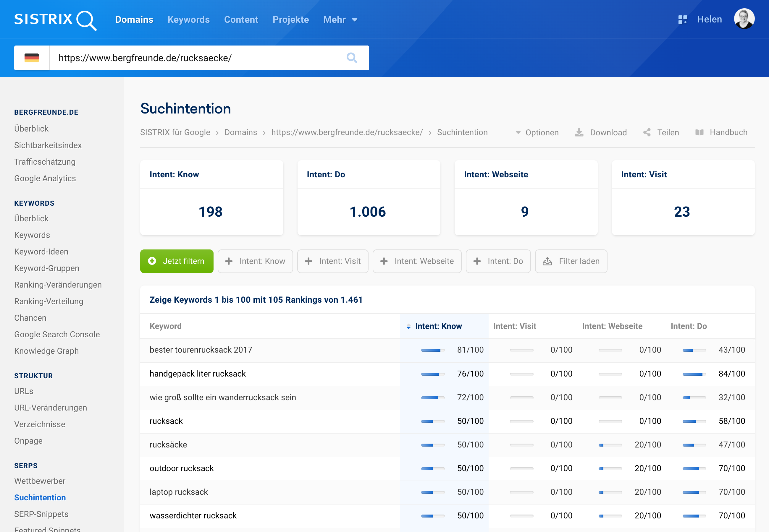The height and width of the screenshot is (532, 769).
Task: Open Helen's profile avatar
Action: (x=744, y=19)
